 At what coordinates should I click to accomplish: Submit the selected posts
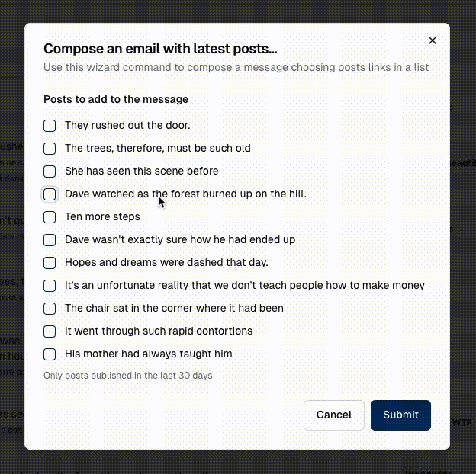click(x=400, y=415)
